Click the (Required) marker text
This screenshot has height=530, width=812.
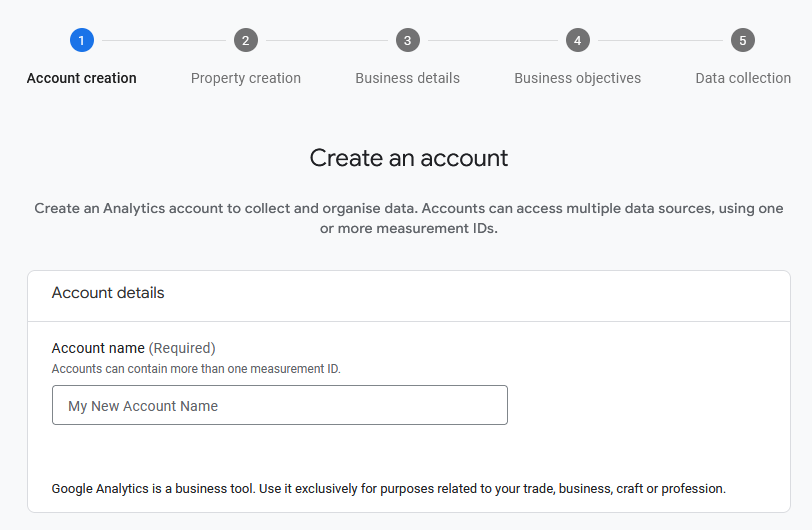pos(182,348)
